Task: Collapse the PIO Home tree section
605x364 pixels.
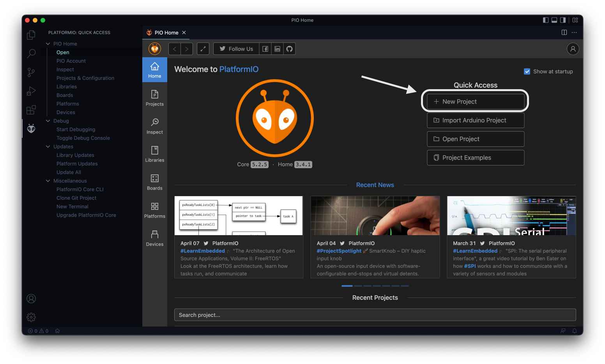Action: tap(48, 44)
